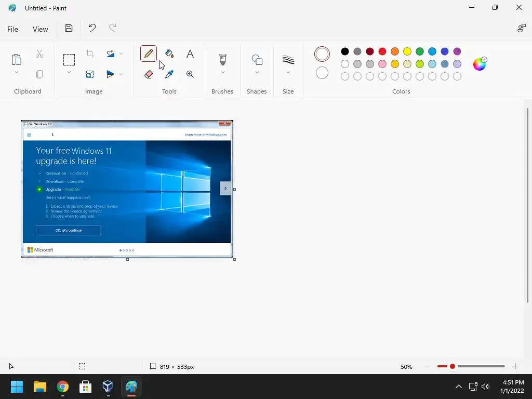This screenshot has height=399, width=532.
Task: Open the File menu
Action: coord(12,29)
